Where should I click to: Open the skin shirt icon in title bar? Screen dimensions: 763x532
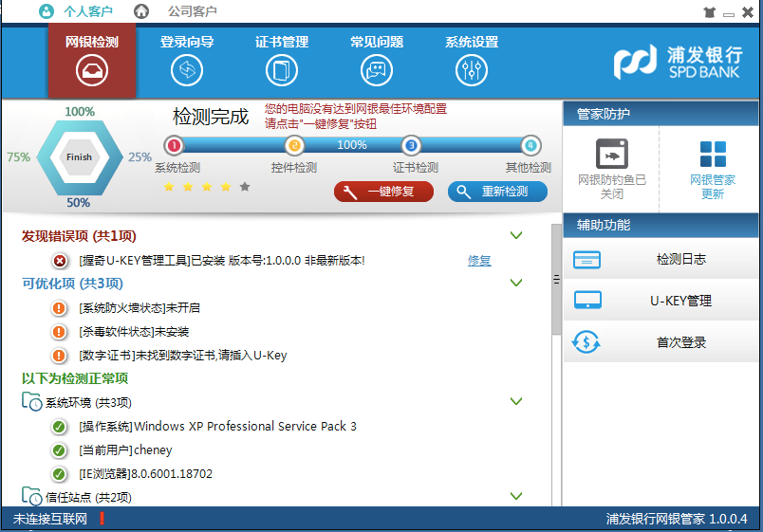point(710,12)
